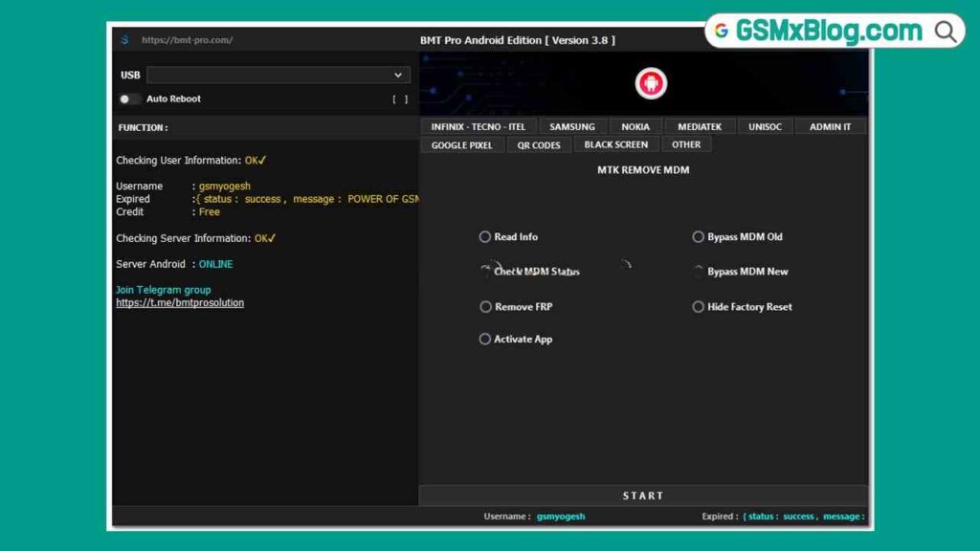Switch to the UNISOC tab
Viewport: 980px width, 551px height.
click(x=765, y=127)
